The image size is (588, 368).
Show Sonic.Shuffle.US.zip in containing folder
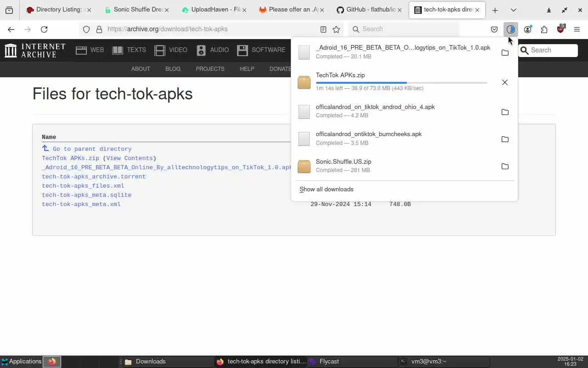(505, 166)
